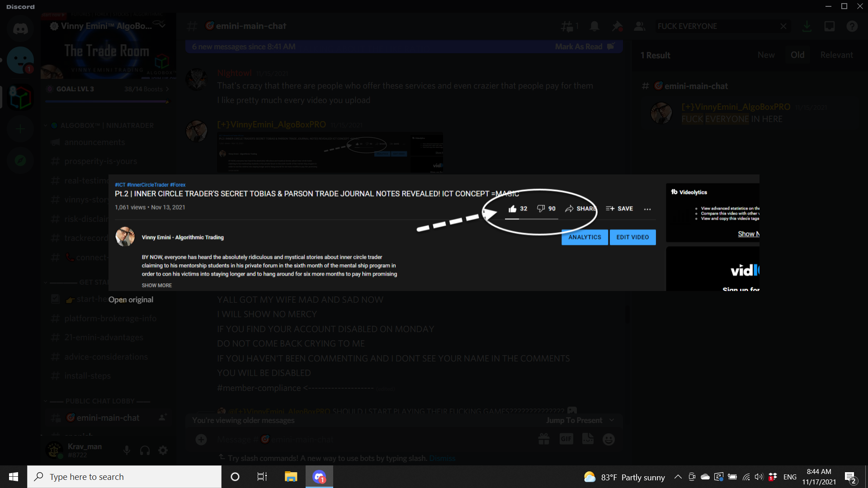The width and height of the screenshot is (868, 488).
Task: Click the chat message scrollbar
Action: pyautogui.click(x=627, y=314)
